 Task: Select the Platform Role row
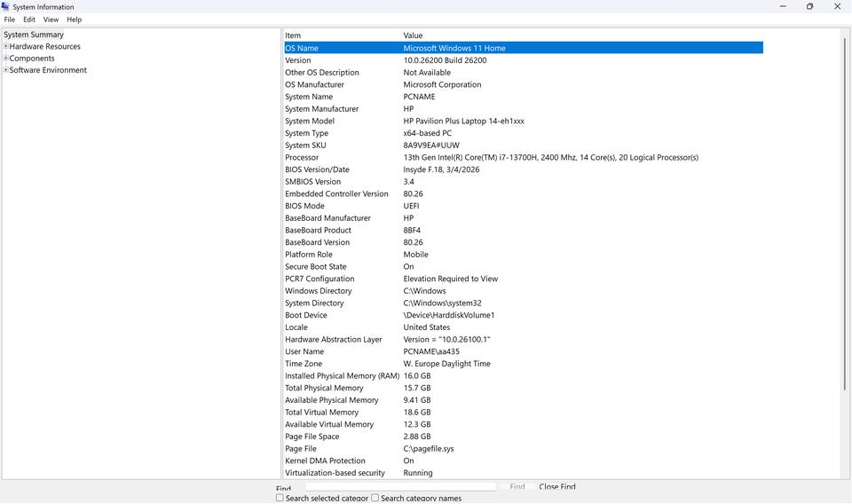(524, 255)
